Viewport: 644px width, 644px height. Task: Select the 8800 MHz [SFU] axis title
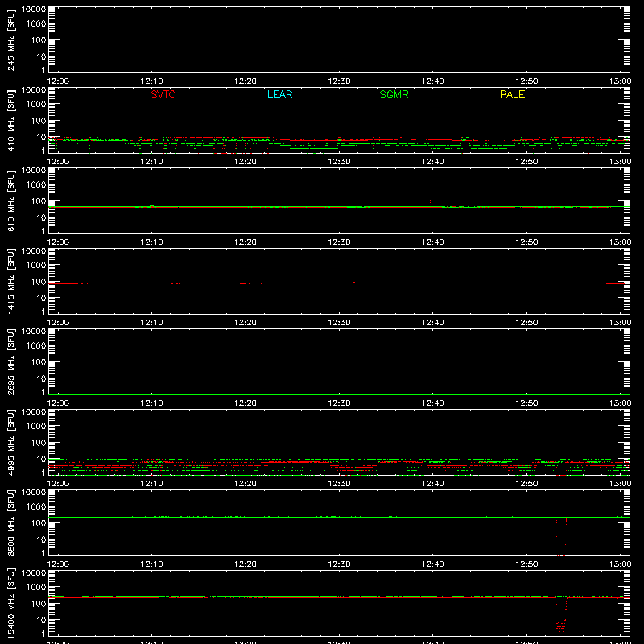(x=10, y=522)
